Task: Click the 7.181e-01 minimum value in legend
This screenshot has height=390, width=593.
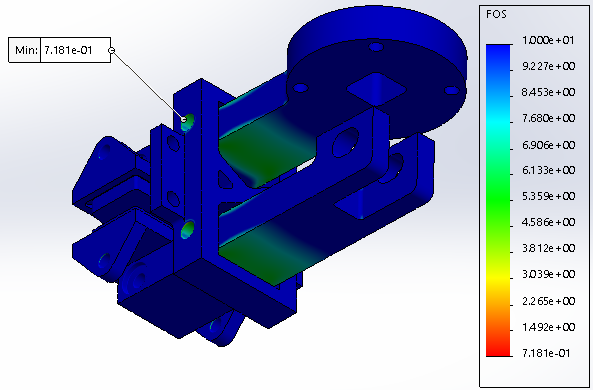Action: click(546, 353)
